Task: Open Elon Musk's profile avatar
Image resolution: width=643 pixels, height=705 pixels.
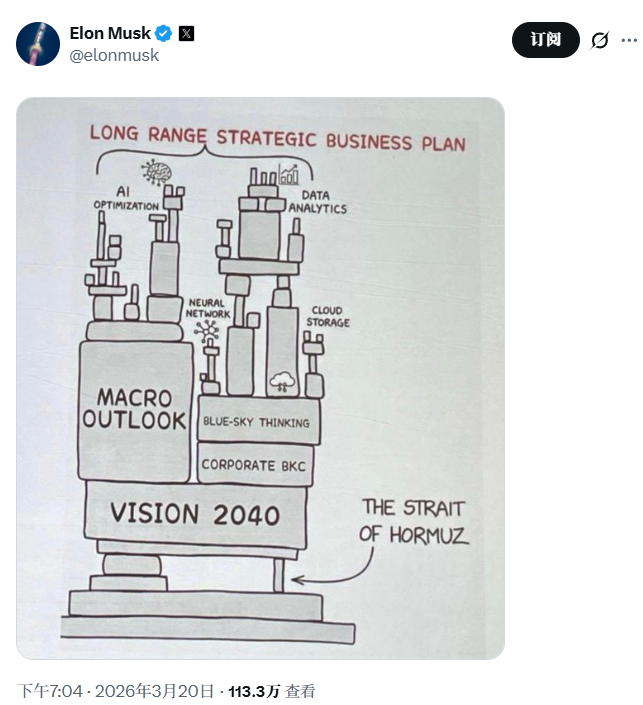Action: click(x=38, y=44)
